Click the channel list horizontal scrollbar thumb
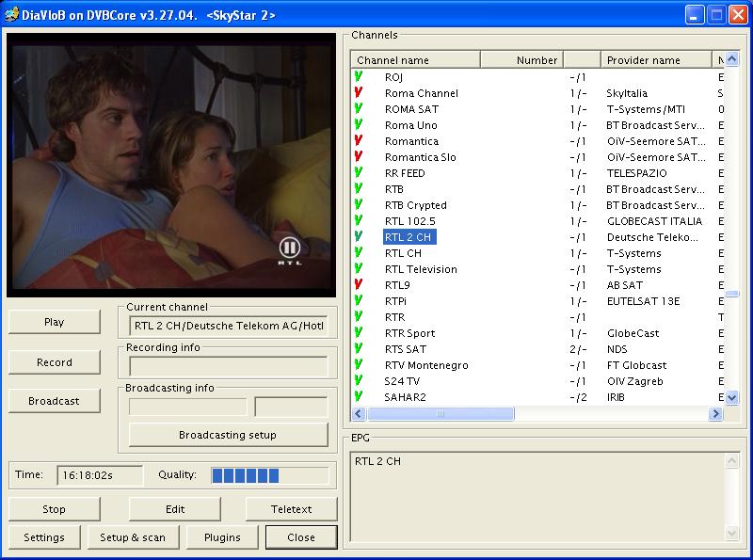This screenshot has width=753, height=560. [x=441, y=413]
